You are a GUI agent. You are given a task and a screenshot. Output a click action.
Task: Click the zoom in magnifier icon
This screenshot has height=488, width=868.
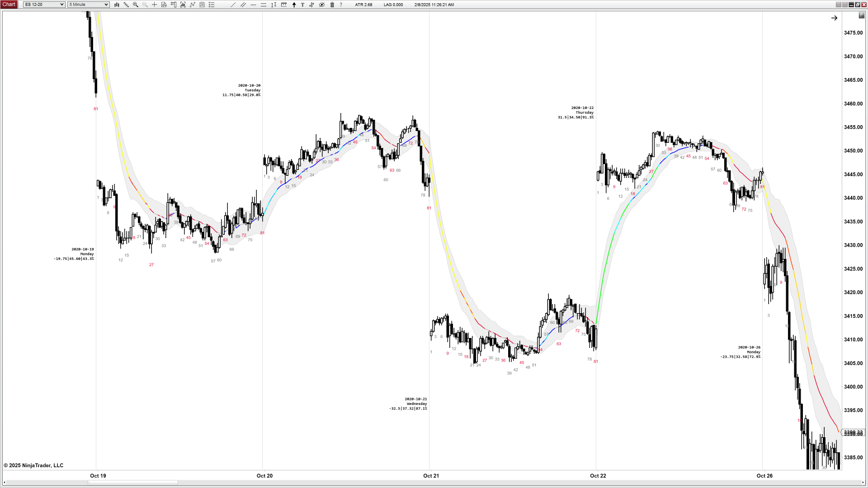point(135,5)
